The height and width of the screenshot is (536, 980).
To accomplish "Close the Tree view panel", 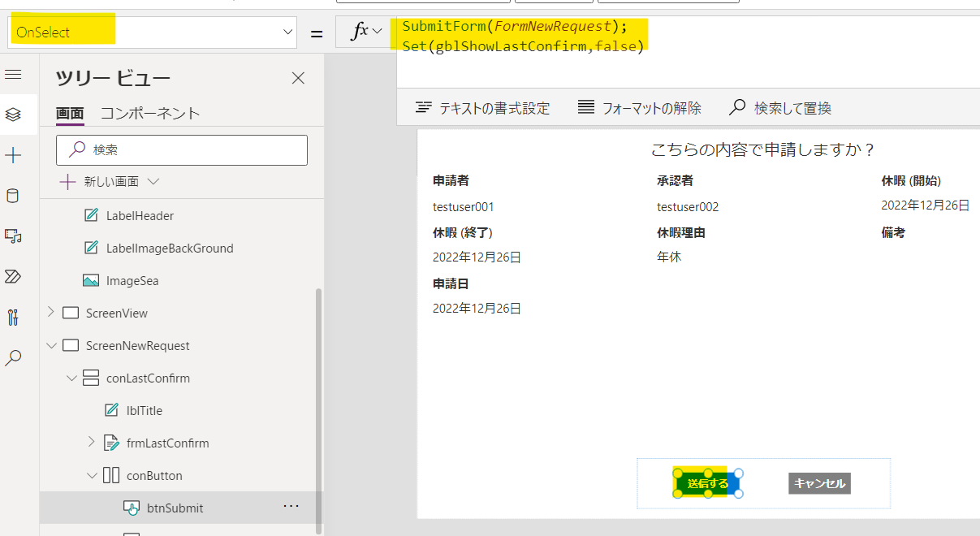I will click(x=298, y=78).
